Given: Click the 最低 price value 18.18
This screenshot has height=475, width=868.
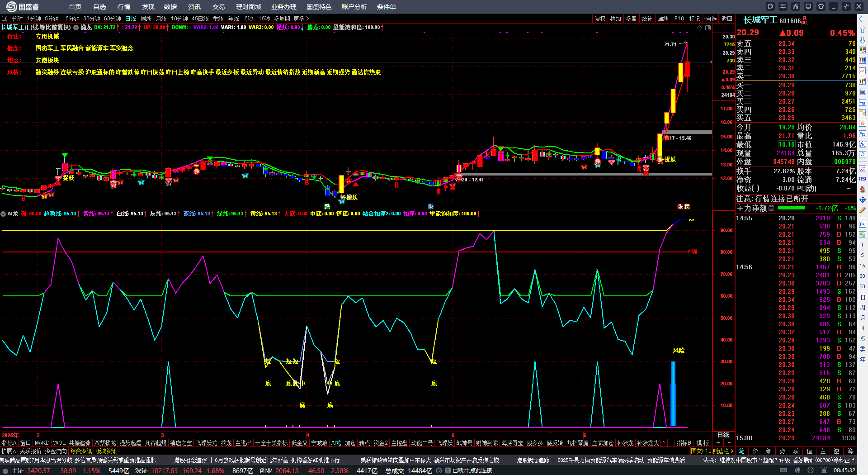Looking at the screenshot, I should pyautogui.click(x=787, y=144).
